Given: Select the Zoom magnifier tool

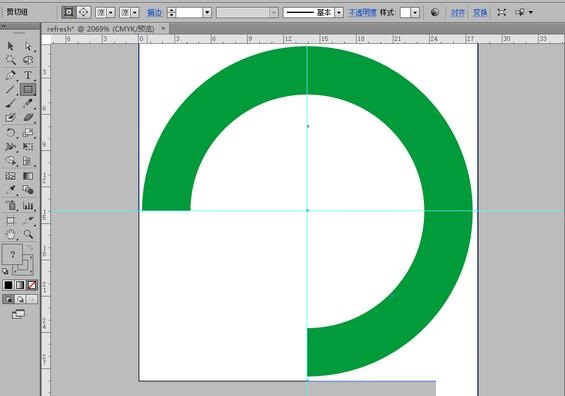Looking at the screenshot, I should pyautogui.click(x=28, y=234).
